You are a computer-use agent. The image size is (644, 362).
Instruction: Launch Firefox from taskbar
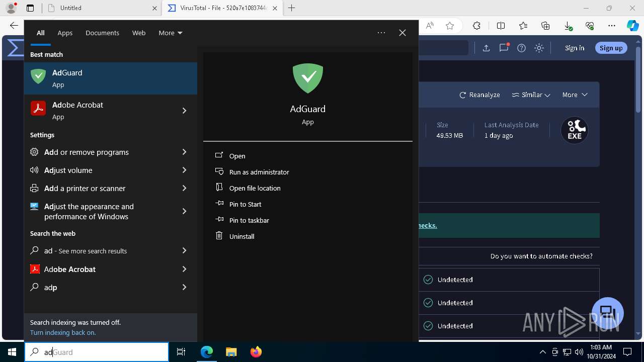pyautogui.click(x=256, y=352)
